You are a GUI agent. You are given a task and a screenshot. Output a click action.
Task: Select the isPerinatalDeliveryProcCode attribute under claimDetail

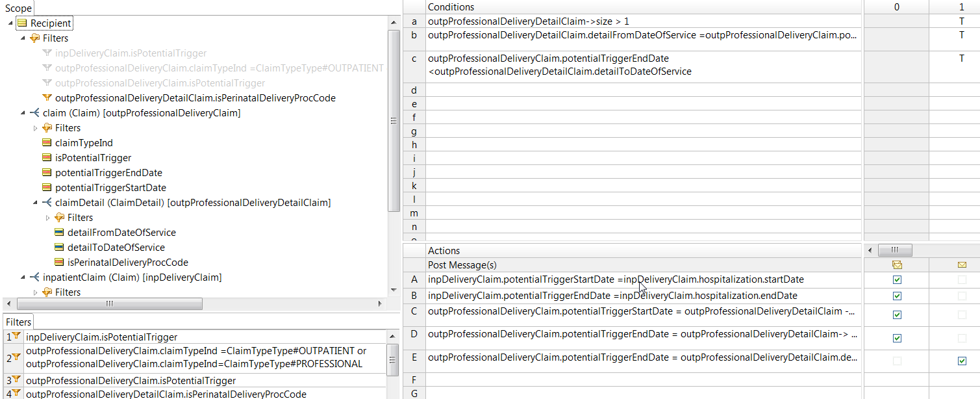(x=128, y=263)
